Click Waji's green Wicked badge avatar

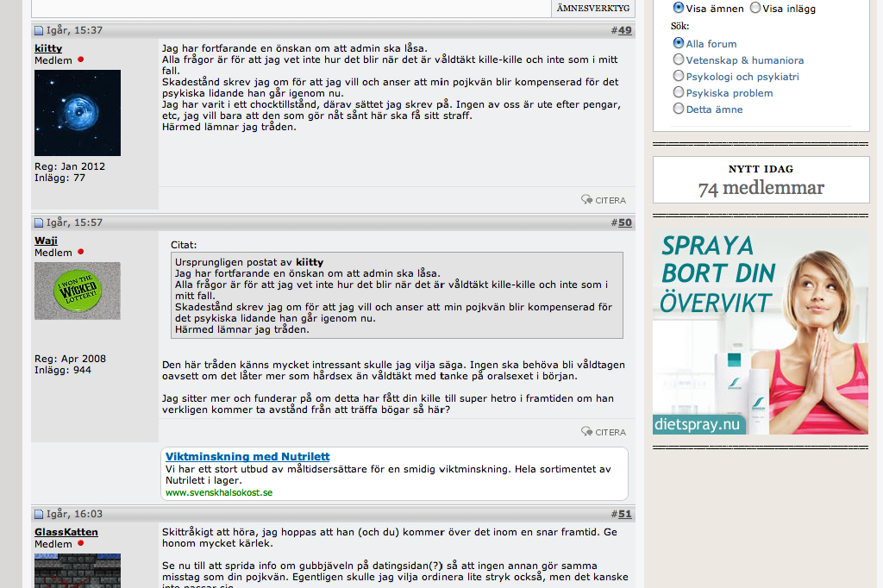click(78, 291)
